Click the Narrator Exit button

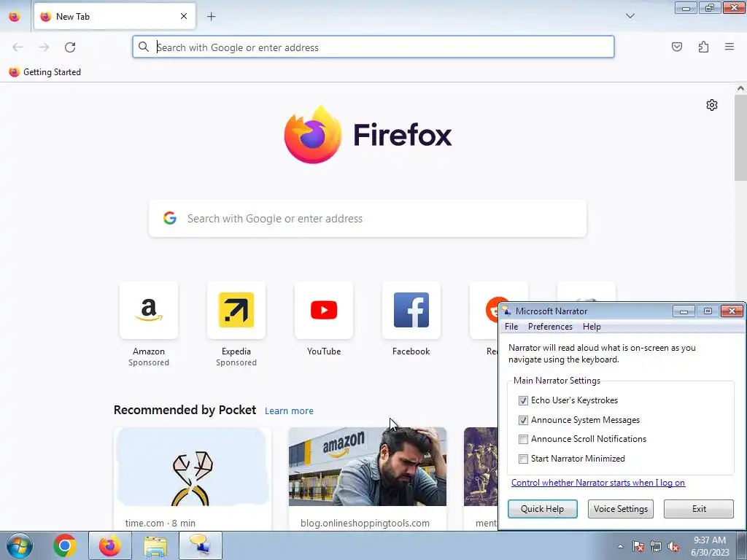pyautogui.click(x=699, y=508)
